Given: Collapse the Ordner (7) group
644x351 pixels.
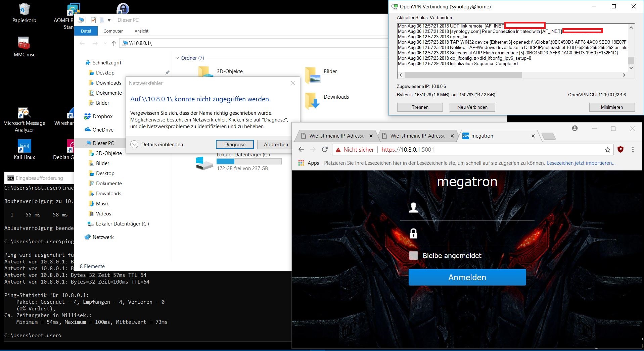Looking at the screenshot, I should click(177, 58).
